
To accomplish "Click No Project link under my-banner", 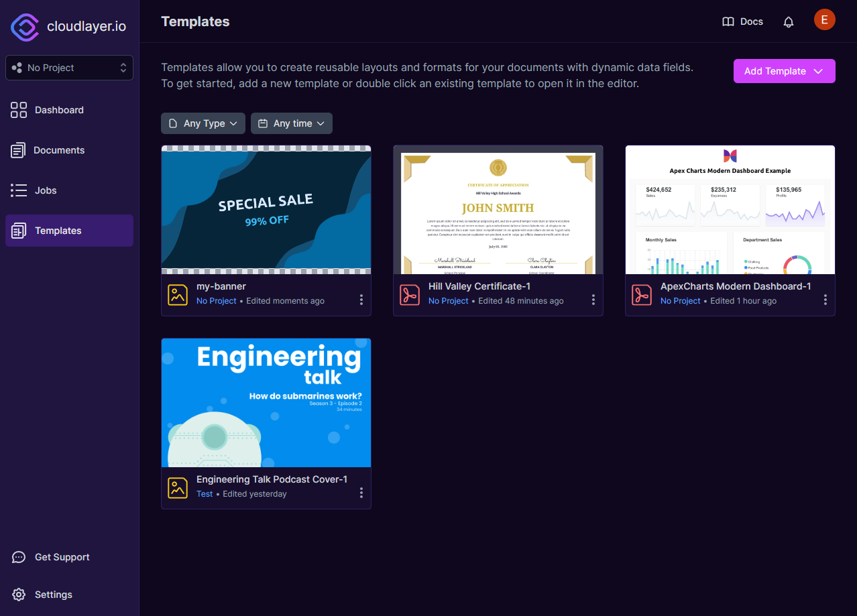I will tap(217, 301).
